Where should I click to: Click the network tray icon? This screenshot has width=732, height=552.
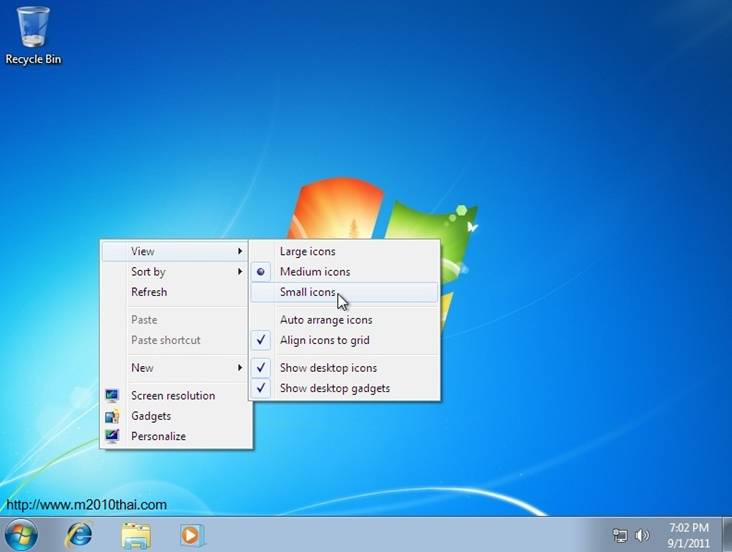[619, 535]
